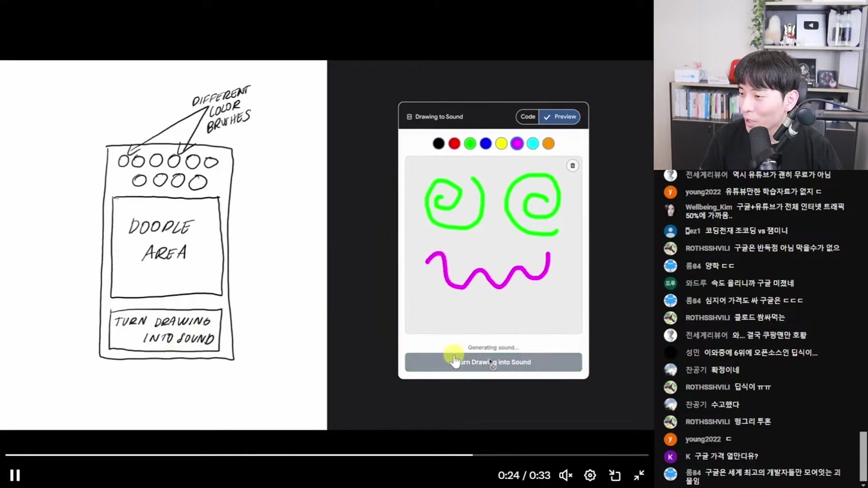Click the webcam video overlay
The height and width of the screenshot is (488, 868).
[761, 85]
